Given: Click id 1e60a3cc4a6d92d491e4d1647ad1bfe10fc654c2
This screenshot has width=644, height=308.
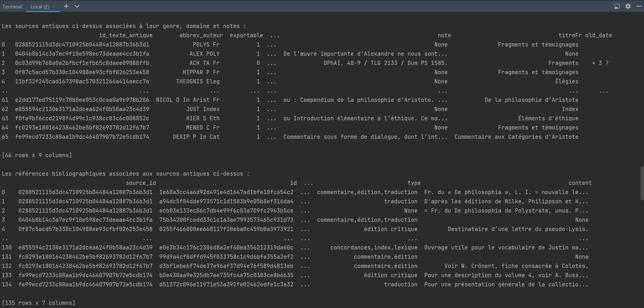Looking at the screenshot, I should 226,193.
